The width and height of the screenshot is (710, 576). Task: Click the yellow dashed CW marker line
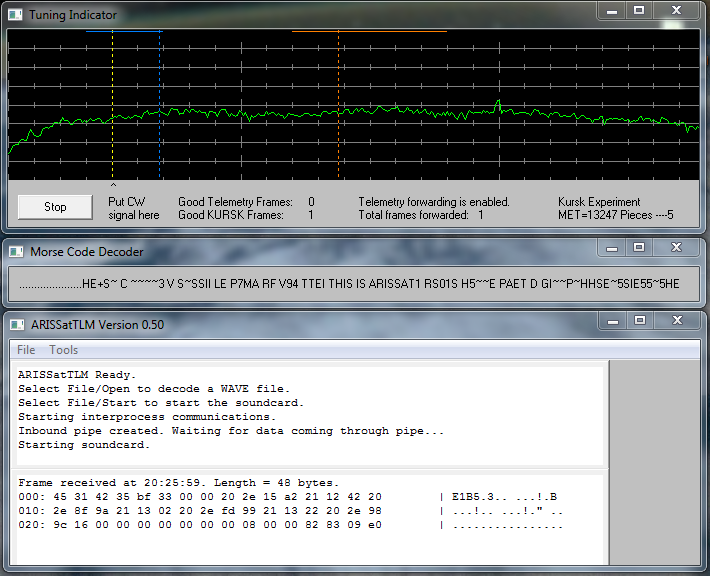(113, 105)
